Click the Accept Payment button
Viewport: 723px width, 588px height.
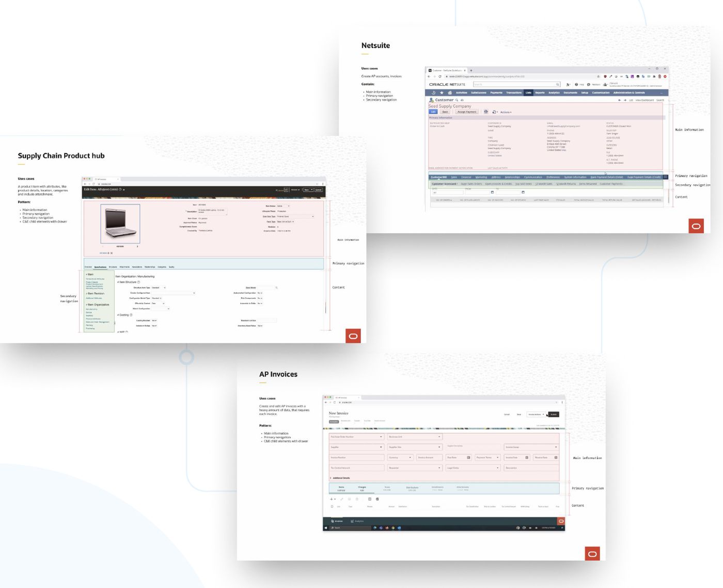pos(467,112)
